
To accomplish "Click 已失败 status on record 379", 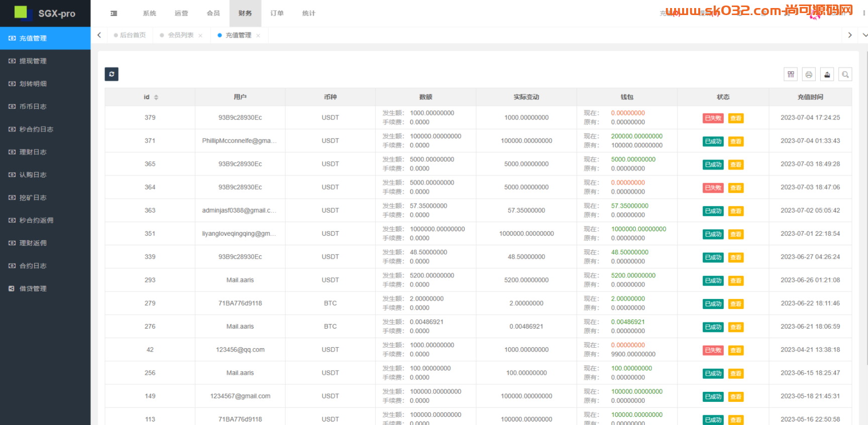I will [x=713, y=118].
